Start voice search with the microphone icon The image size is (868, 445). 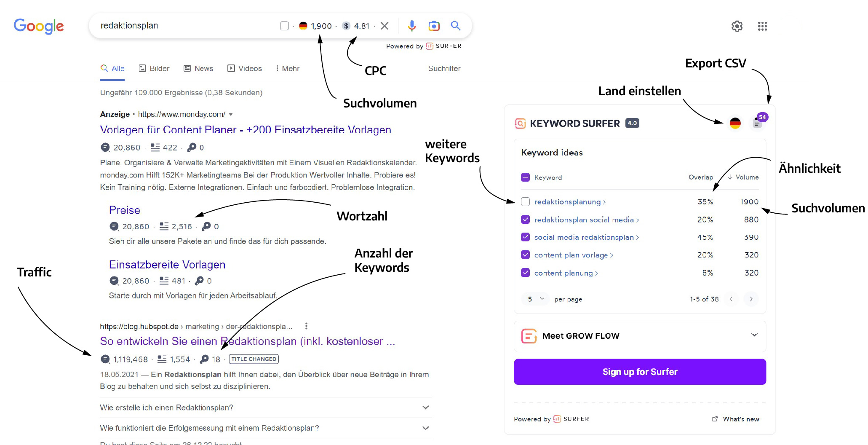411,26
